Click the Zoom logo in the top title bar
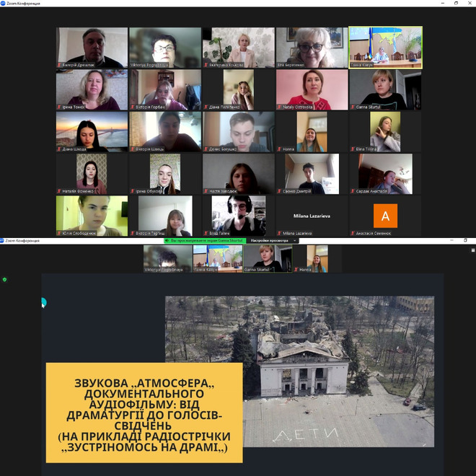This screenshot has height=476, width=476. 3,3
